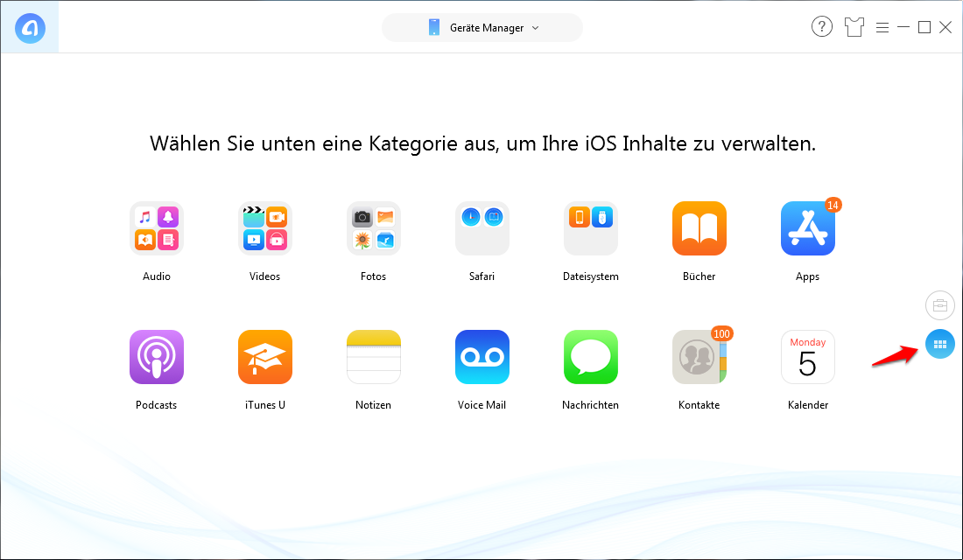The width and height of the screenshot is (963, 560).
Task: Maximize the AnyTrans window
Action: [924, 27]
